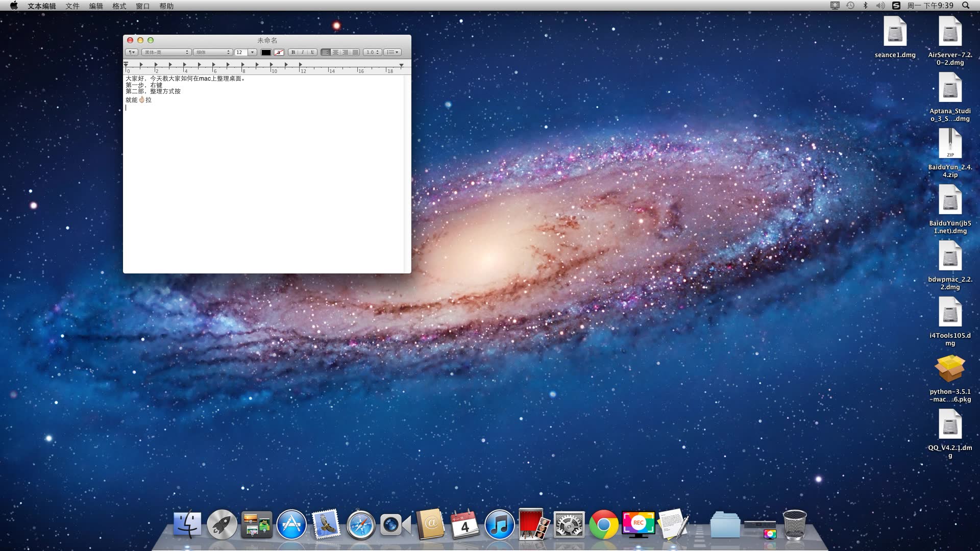Launch Google Chrome from the Dock
This screenshot has width=980, height=551.
click(x=603, y=524)
